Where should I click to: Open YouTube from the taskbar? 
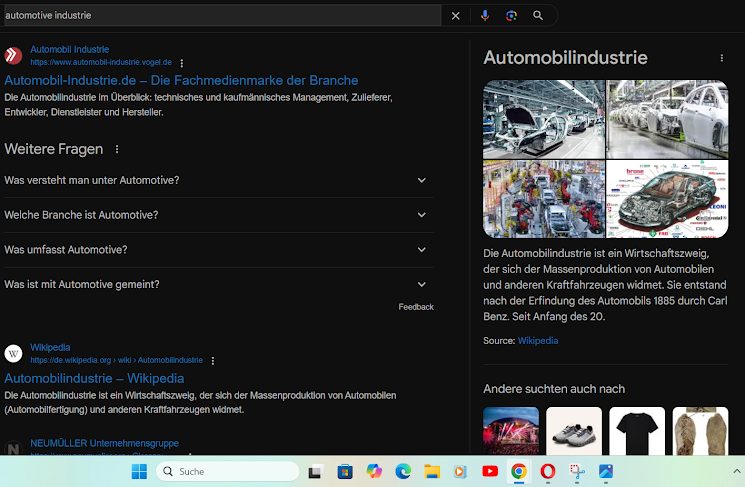pyautogui.click(x=490, y=471)
